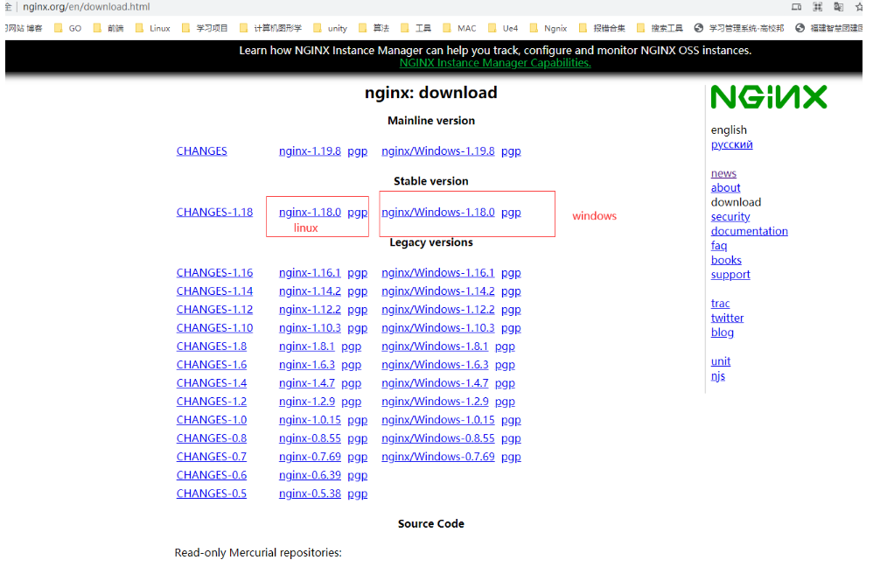Download nginx/Windows-1.6.3
This screenshot has width=880, height=588.
click(435, 365)
